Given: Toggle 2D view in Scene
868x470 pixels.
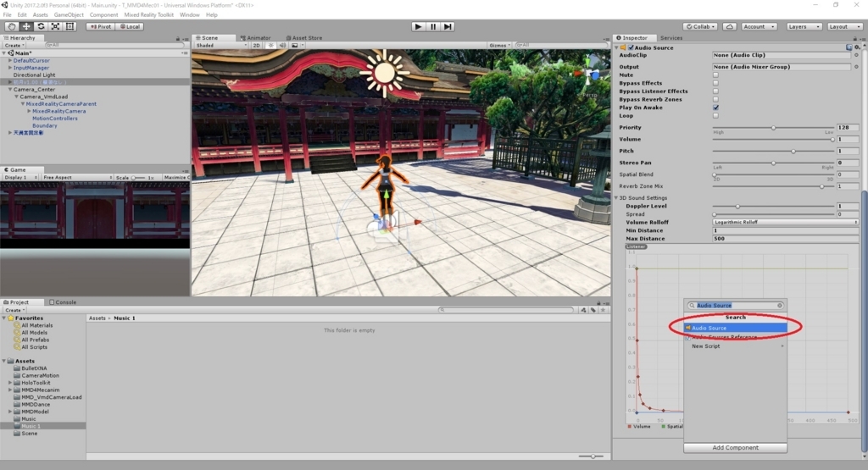Looking at the screenshot, I should click(256, 46).
